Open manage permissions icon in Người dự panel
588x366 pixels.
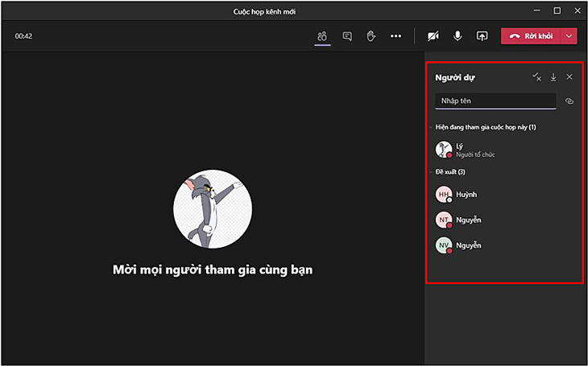tap(537, 77)
